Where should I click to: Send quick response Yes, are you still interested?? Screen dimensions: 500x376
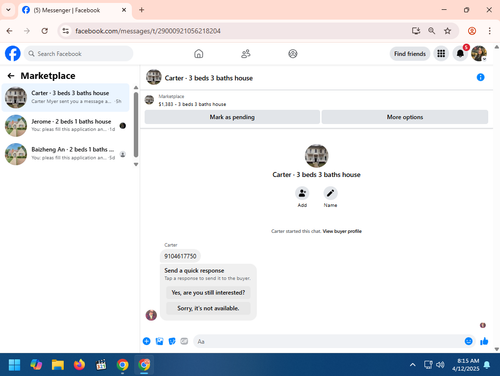208,293
